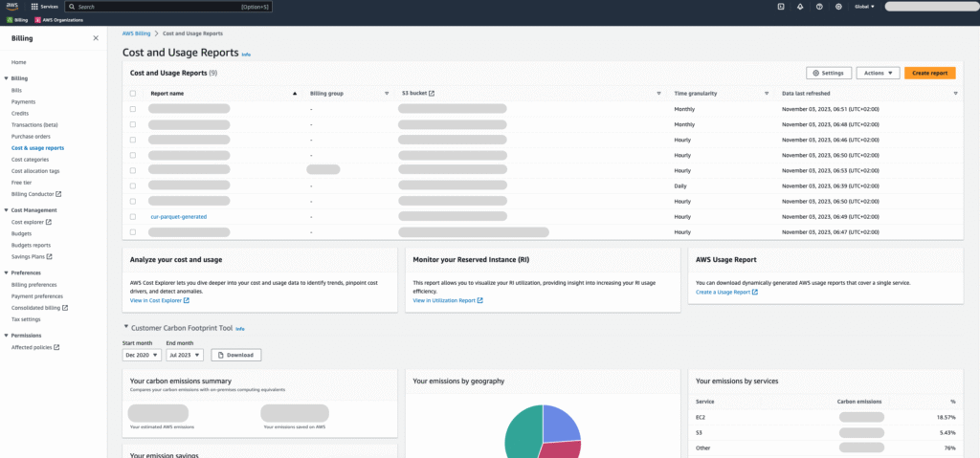Click the Settings button
Viewport: 980px width, 458px height.
829,73
